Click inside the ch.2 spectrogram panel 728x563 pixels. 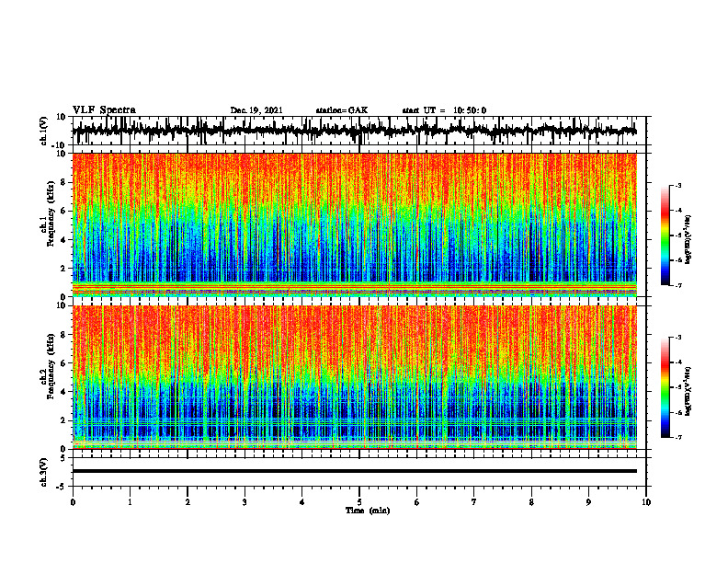(355, 377)
